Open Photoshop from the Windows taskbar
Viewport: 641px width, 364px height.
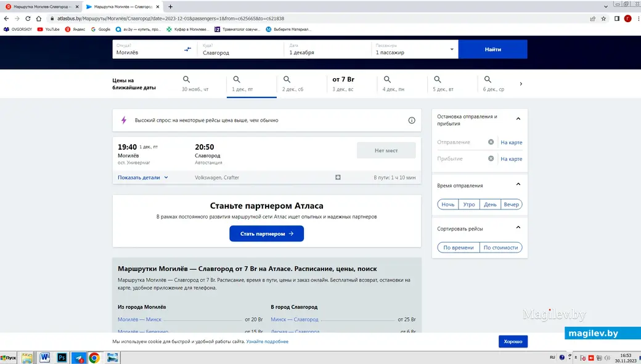(x=62, y=358)
